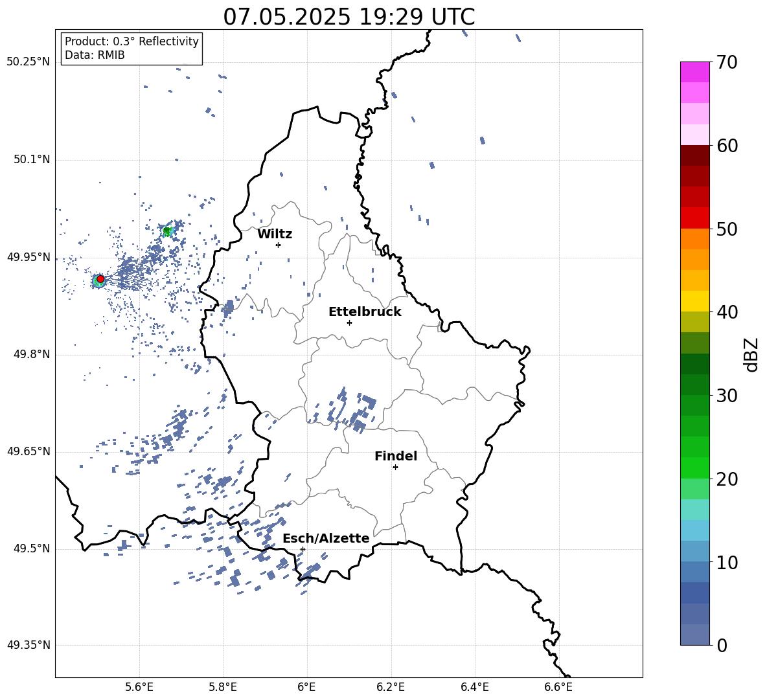This screenshot has height=700, width=767.
Task: Click the 49.65°N latitude axis label
Action: [29, 451]
